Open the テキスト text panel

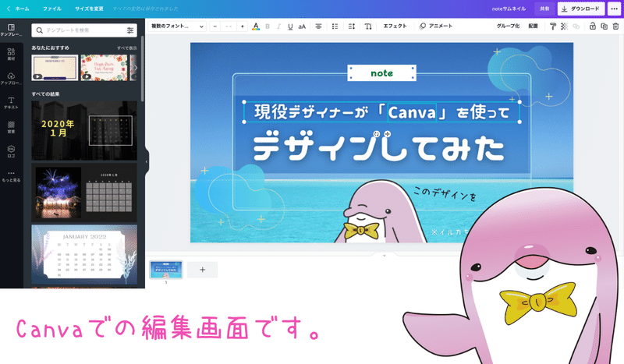(11, 103)
